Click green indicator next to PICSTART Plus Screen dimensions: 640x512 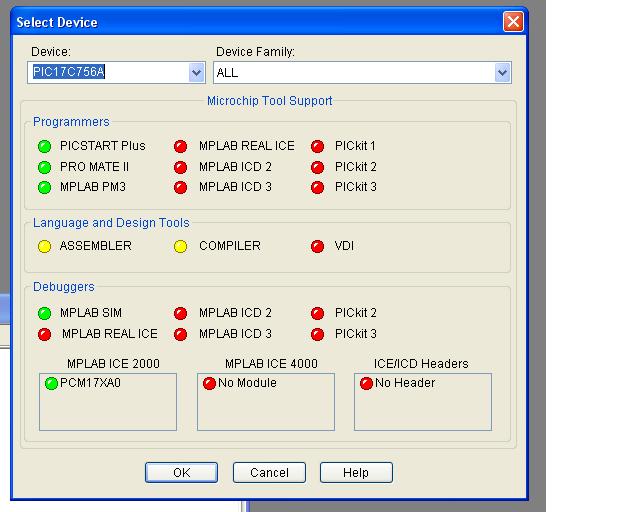[x=44, y=146]
